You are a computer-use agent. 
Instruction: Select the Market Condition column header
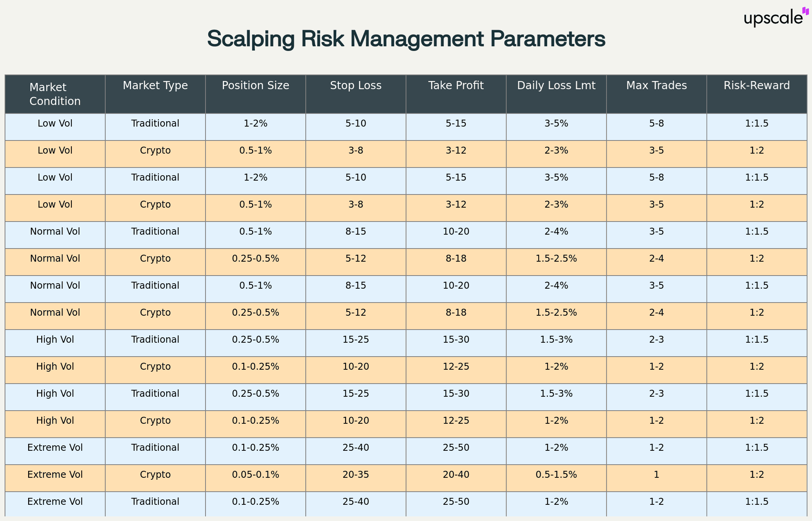[55, 94]
